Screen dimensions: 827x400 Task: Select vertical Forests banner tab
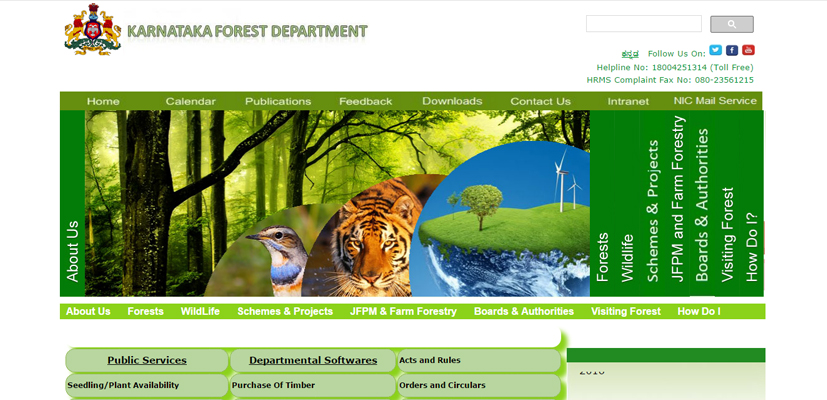pos(602,203)
